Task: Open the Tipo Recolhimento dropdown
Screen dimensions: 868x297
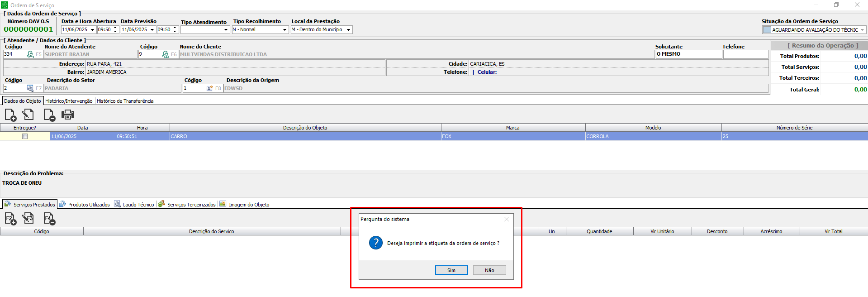Action: (285, 30)
